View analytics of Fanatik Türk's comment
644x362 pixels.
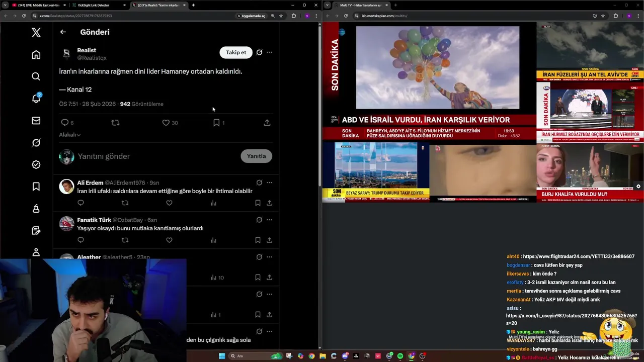pyautogui.click(x=213, y=240)
